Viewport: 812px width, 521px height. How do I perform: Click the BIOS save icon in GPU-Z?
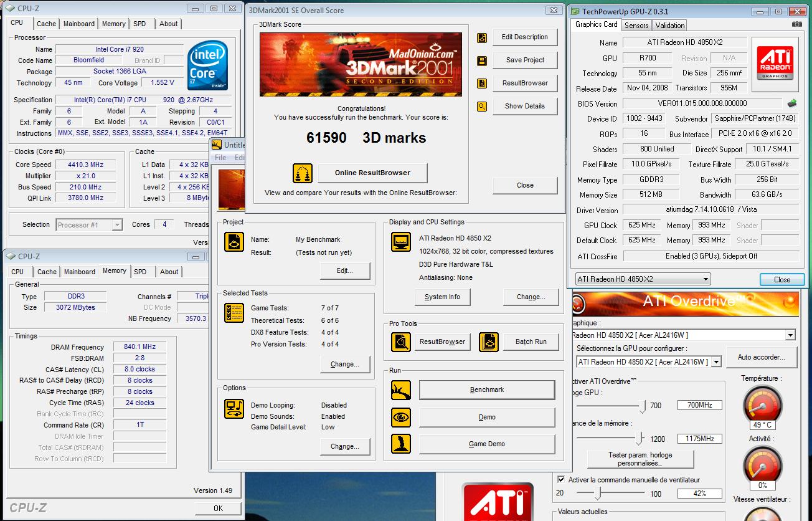[x=792, y=103]
